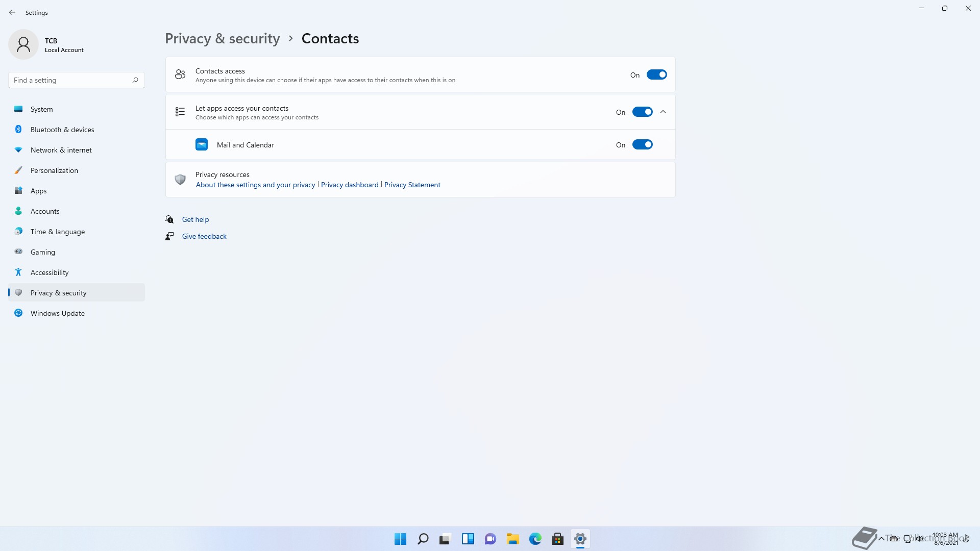Click the Privacy resources heading

[223, 174]
